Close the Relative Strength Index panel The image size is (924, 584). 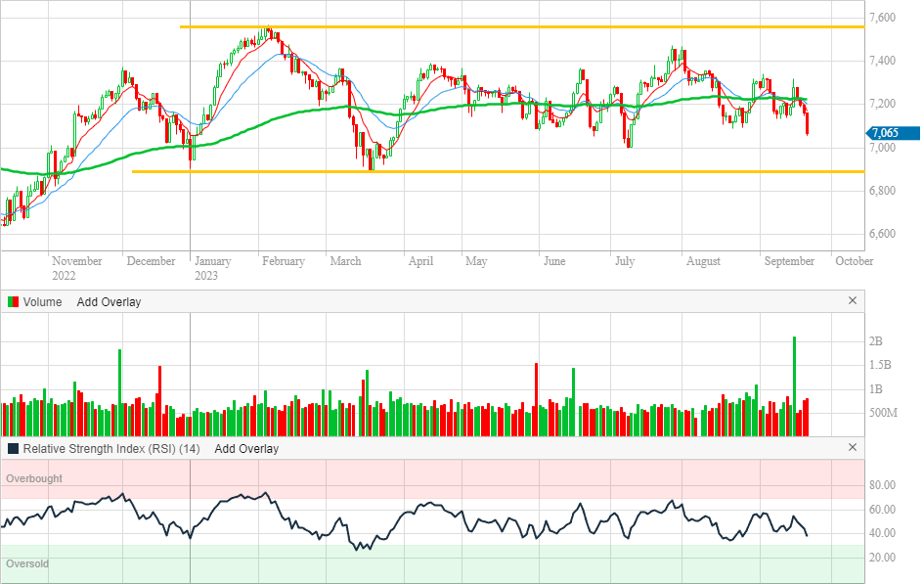pyautogui.click(x=852, y=448)
